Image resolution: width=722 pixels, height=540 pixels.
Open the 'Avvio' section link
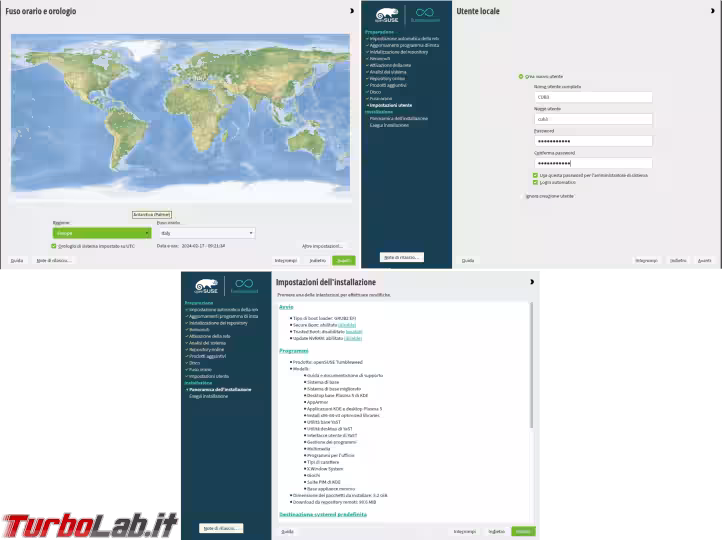point(286,307)
